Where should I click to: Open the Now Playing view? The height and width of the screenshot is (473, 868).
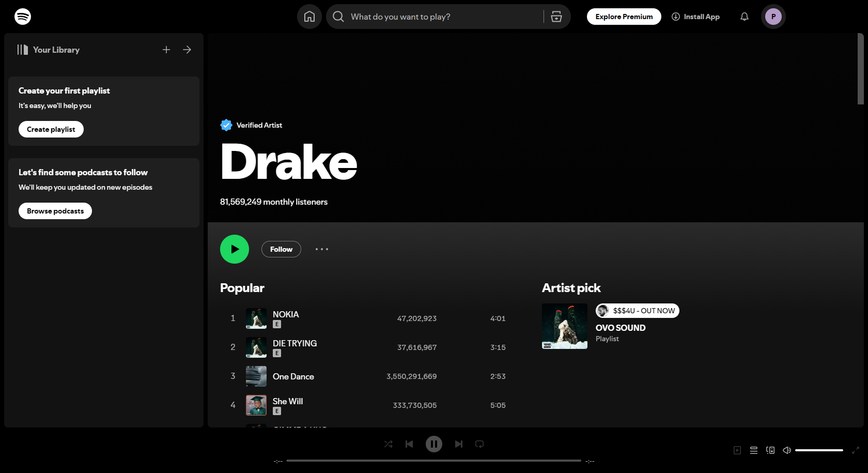(x=737, y=450)
